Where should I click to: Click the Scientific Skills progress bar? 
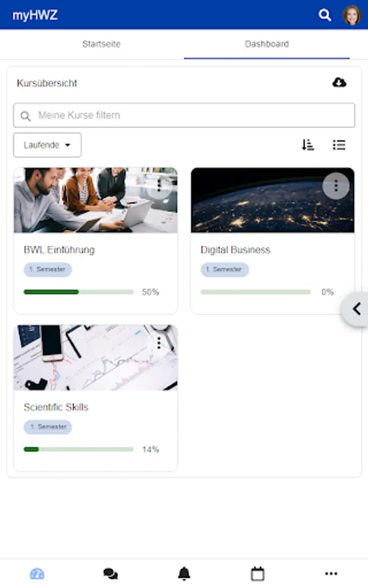point(79,449)
